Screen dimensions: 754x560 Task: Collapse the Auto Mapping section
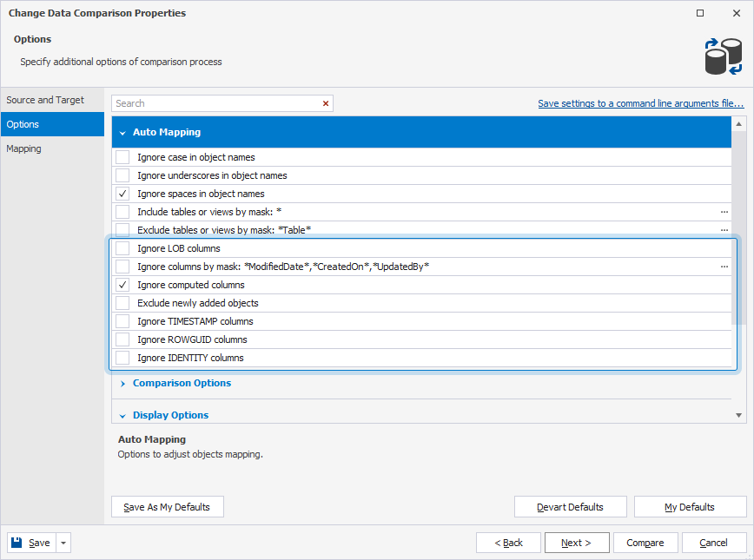(x=122, y=133)
